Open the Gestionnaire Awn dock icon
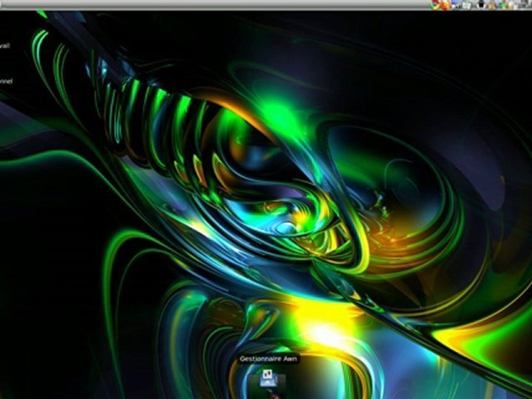Screen dimensions: 532x399 coord(269,379)
